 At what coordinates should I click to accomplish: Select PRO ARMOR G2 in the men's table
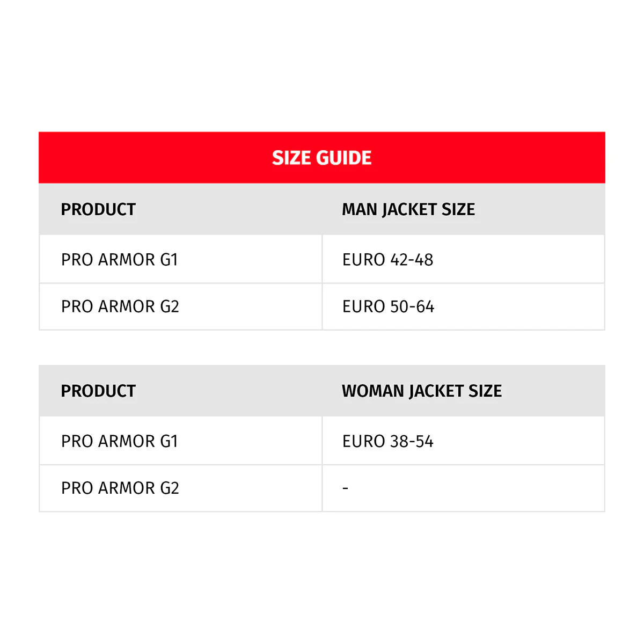click(x=120, y=306)
